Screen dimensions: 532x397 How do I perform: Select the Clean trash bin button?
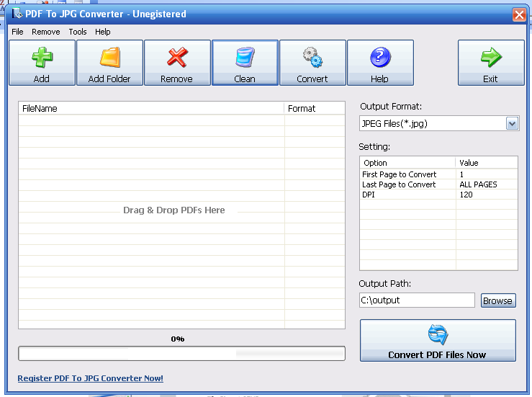pos(245,63)
